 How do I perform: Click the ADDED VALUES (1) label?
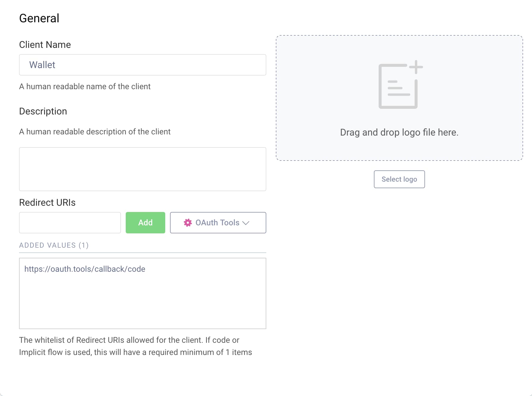pyautogui.click(x=54, y=245)
